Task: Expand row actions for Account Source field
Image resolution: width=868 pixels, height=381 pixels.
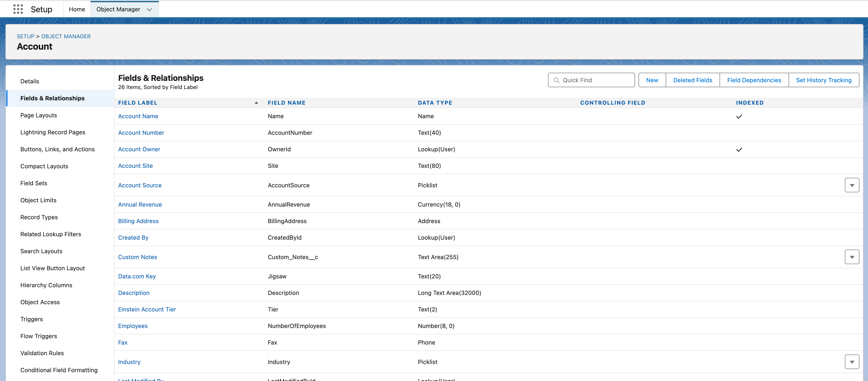Action: (x=852, y=185)
